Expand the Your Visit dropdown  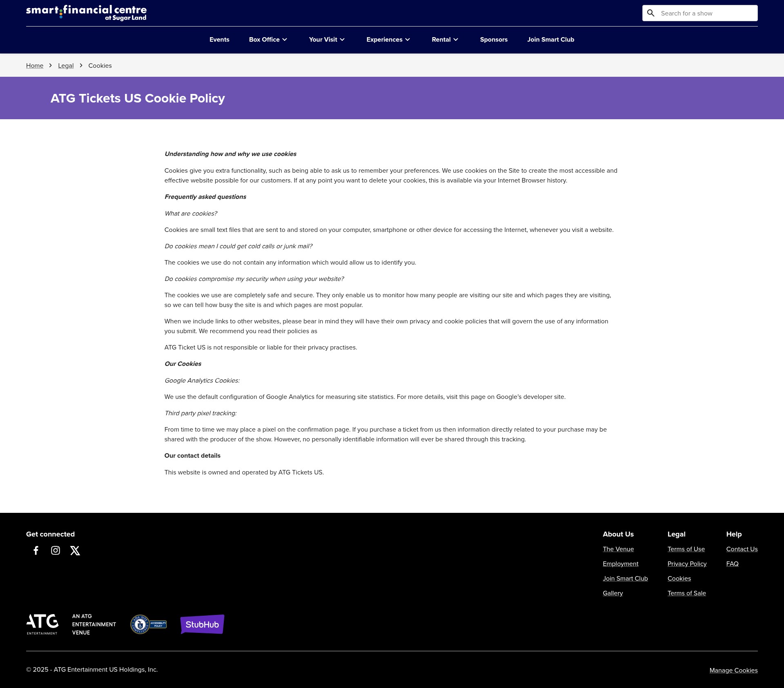(x=327, y=40)
